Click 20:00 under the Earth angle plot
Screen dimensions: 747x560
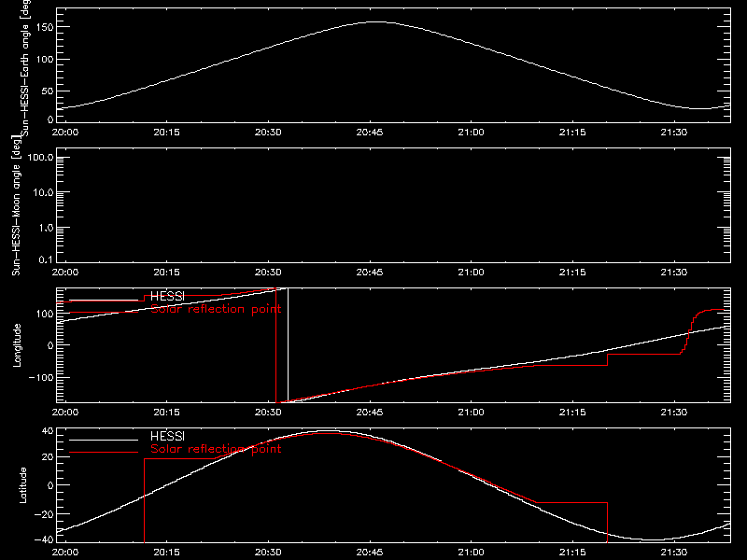(x=65, y=132)
